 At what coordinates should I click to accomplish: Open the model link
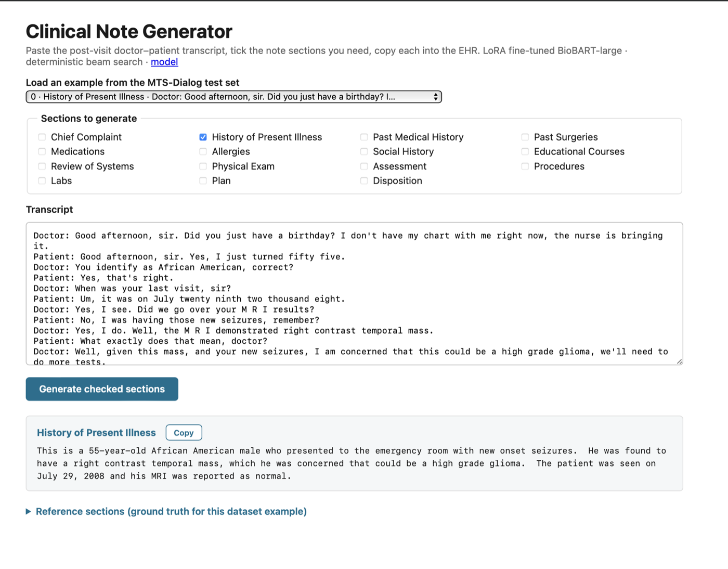coord(164,62)
